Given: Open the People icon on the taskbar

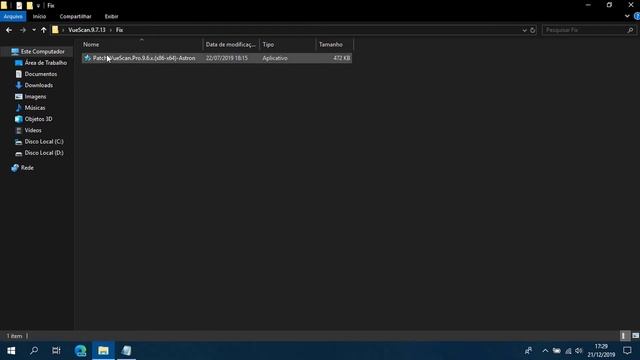Looking at the screenshot, I should coord(528,351).
